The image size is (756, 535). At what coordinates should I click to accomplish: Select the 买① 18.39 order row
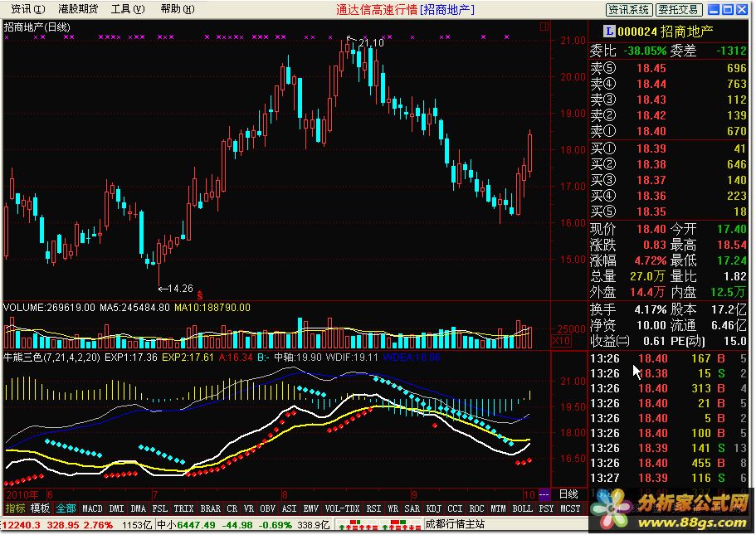668,148
